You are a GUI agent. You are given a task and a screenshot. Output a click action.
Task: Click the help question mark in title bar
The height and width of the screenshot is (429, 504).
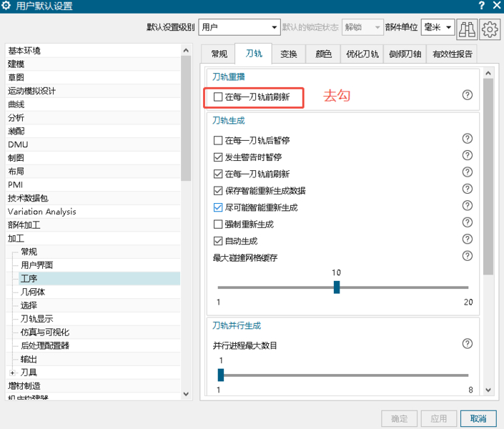[x=481, y=6]
